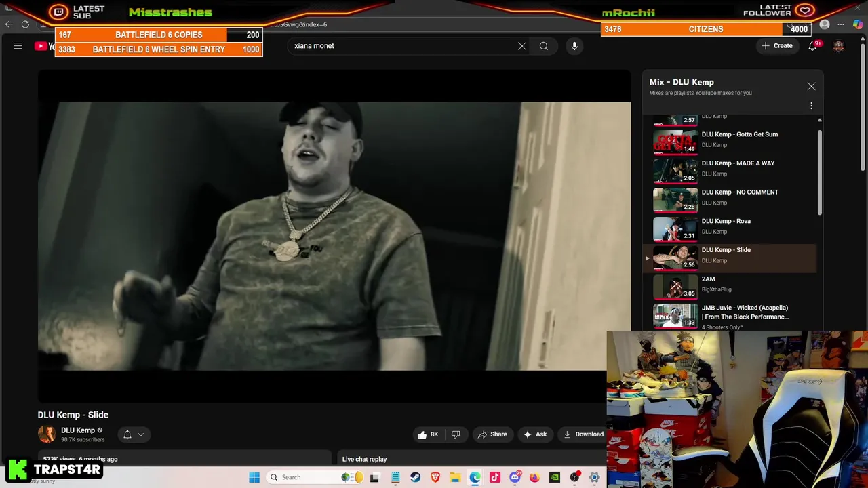Open browser profile icon
The image size is (868, 488).
[x=825, y=25]
